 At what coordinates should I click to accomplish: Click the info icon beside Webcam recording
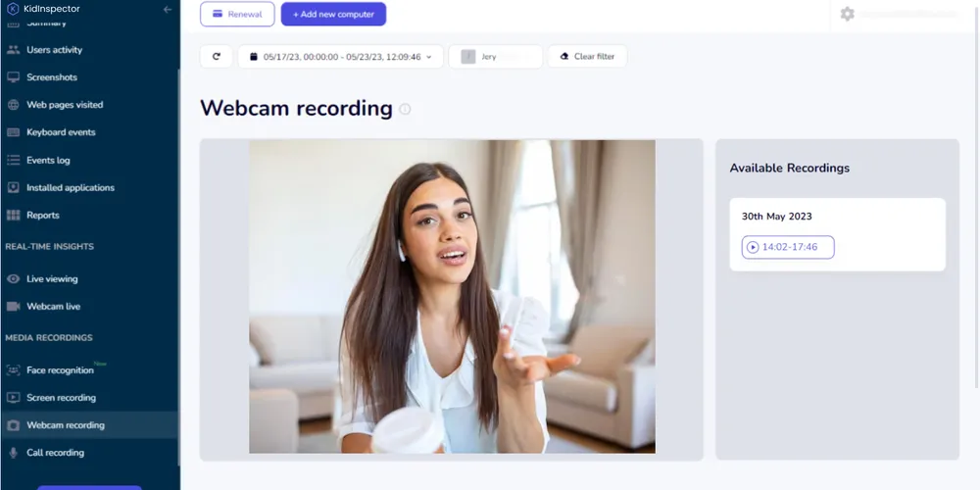(405, 109)
